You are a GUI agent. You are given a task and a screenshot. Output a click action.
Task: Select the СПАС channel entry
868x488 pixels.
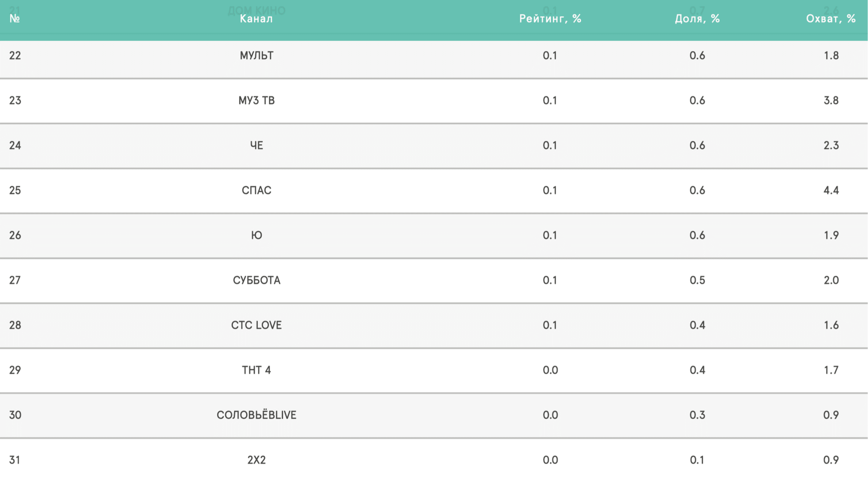pyautogui.click(x=256, y=190)
